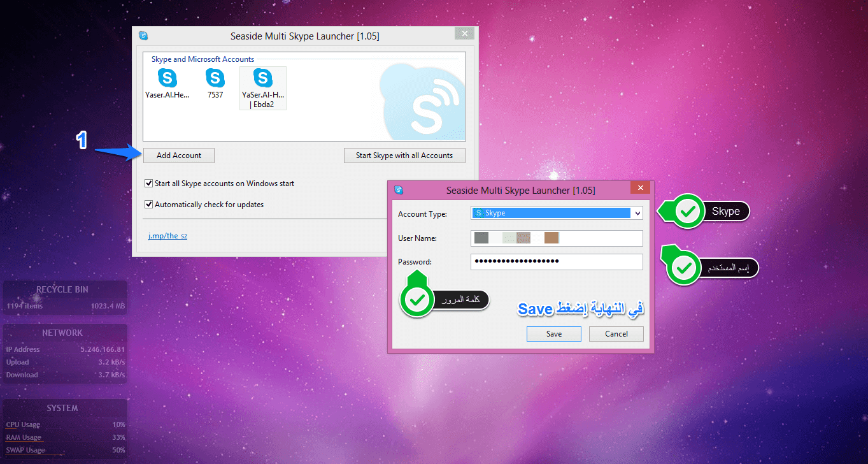Click Save in the account dialog
The image size is (868, 464).
554,334
